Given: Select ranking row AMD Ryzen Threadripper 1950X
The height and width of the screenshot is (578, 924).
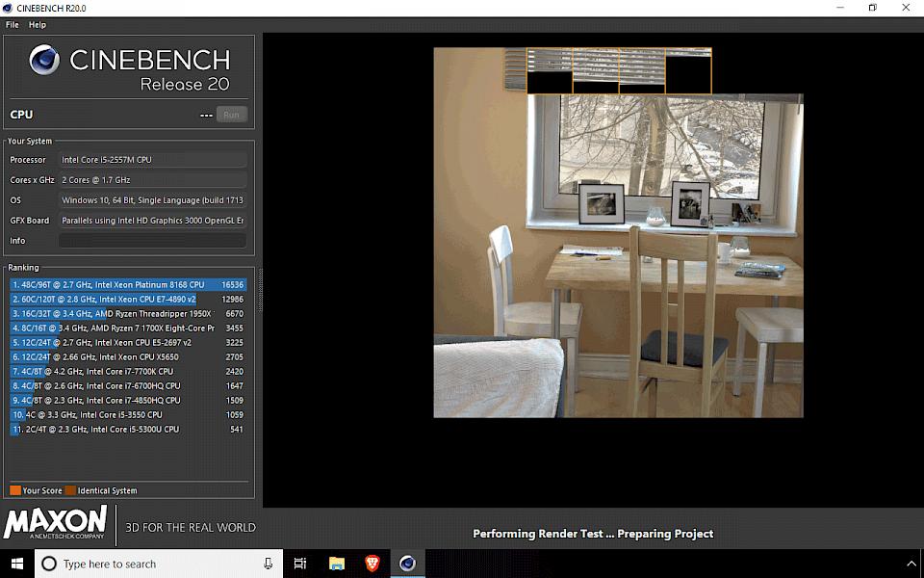Looking at the screenshot, I should point(128,314).
